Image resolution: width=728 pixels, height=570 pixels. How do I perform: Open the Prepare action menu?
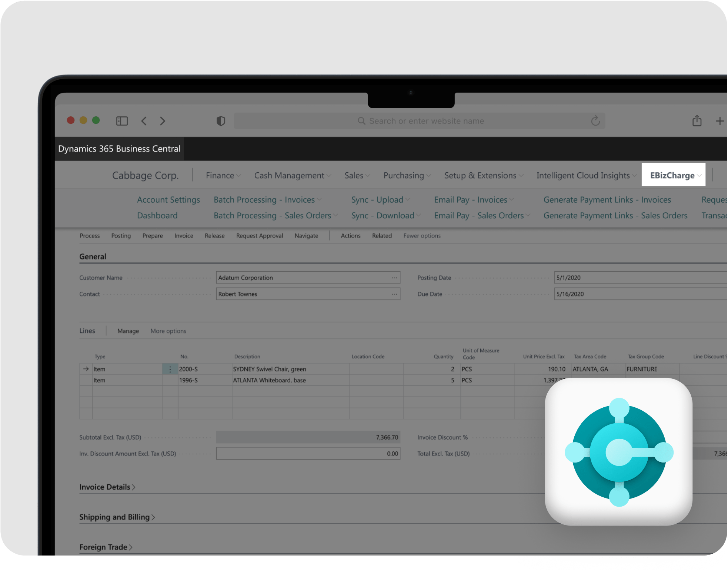(x=153, y=236)
